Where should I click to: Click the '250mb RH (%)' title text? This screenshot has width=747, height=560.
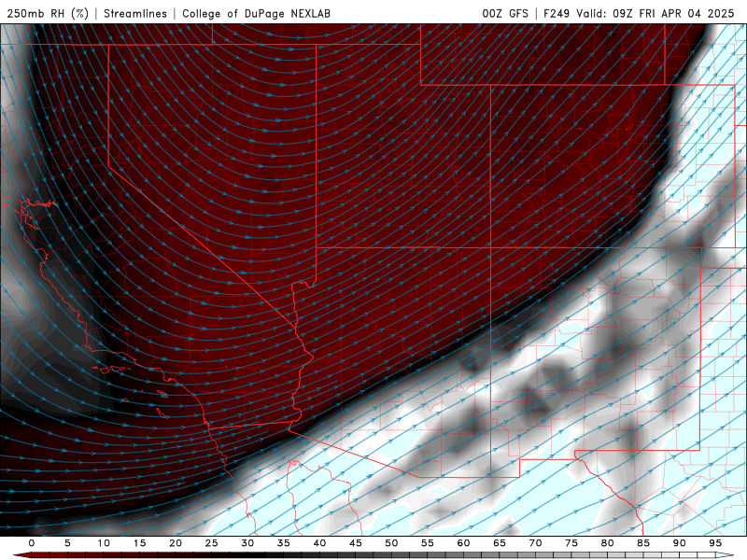tap(48, 13)
